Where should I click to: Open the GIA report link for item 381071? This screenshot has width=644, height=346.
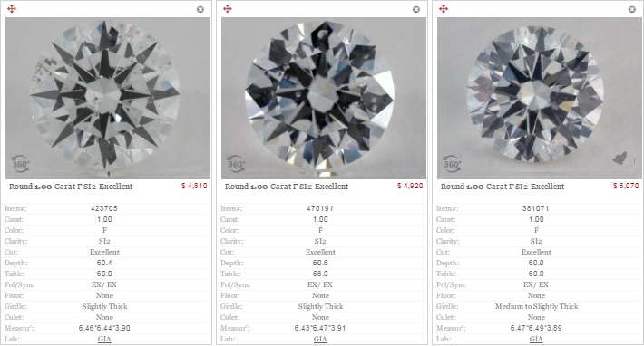click(536, 339)
